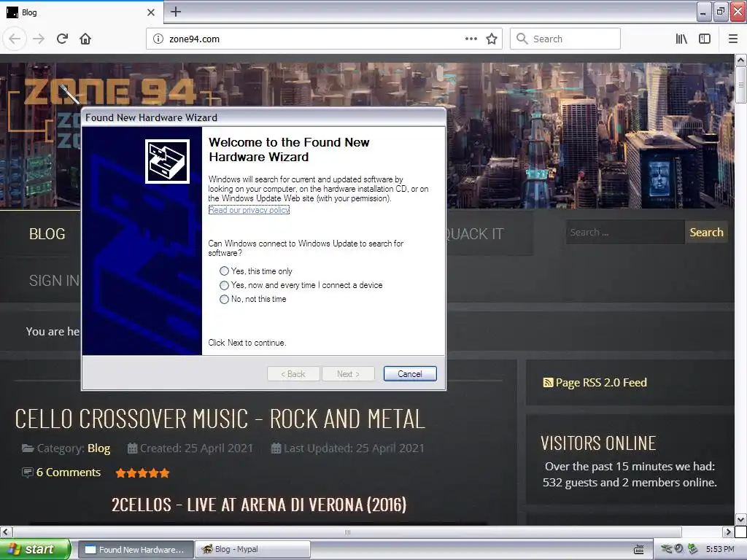Click the horizontal scrollbar right arrow
The width and height of the screenshot is (747, 560).
click(728, 532)
